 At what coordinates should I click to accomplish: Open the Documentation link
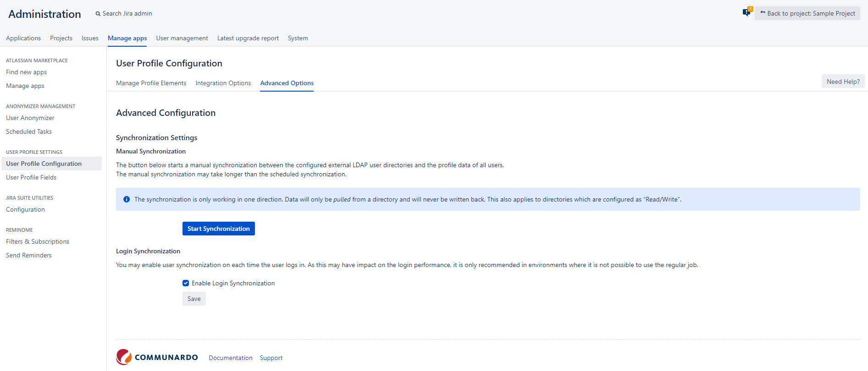[x=230, y=358]
